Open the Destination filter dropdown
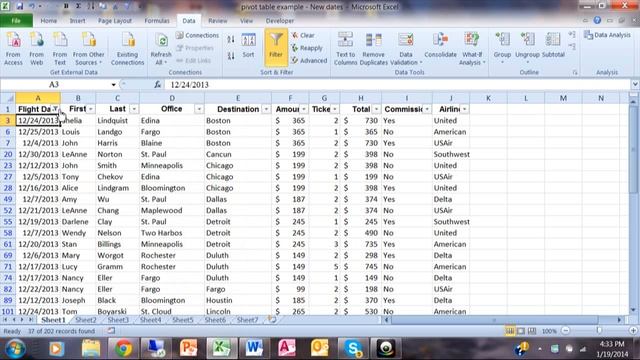The height and width of the screenshot is (360, 640). click(x=266, y=109)
